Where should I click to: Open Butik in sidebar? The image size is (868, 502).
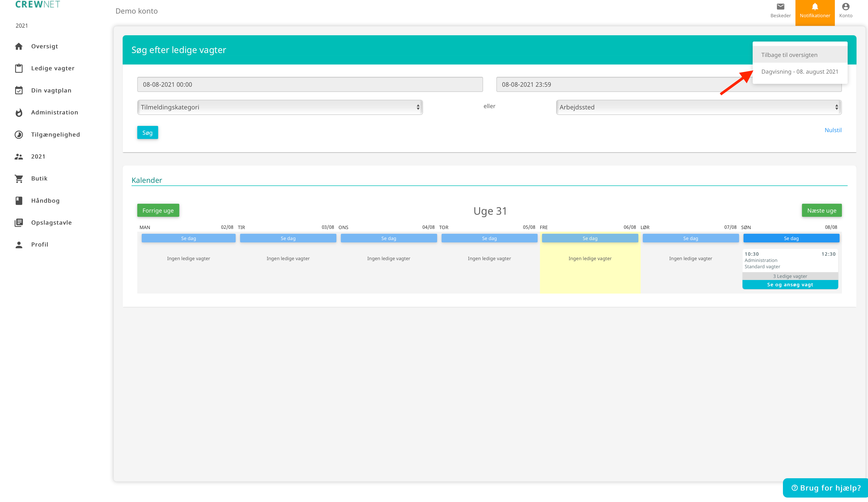(x=39, y=178)
